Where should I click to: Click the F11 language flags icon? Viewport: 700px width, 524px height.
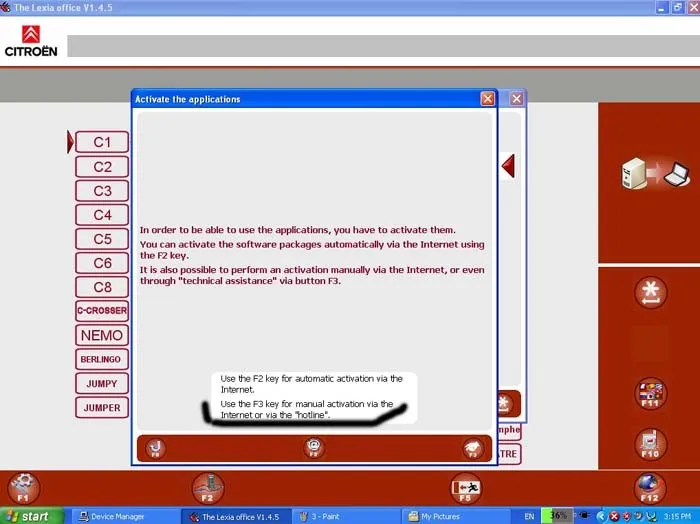(650, 394)
